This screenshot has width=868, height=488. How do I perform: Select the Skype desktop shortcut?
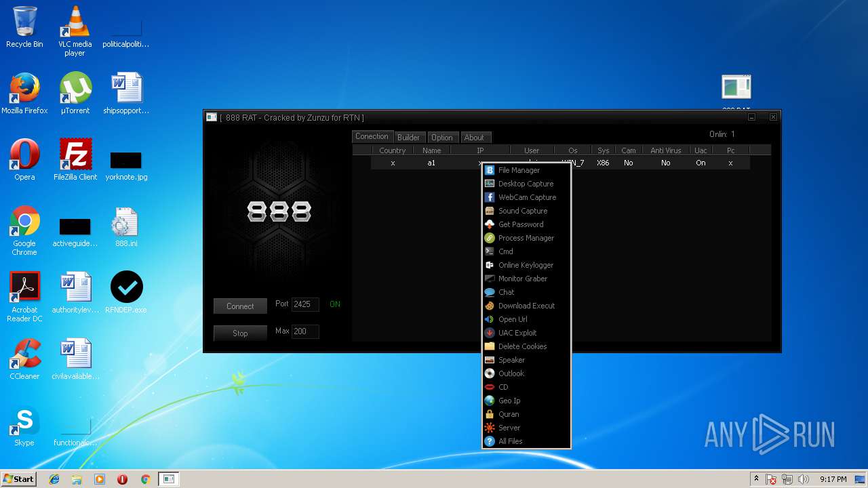24,426
